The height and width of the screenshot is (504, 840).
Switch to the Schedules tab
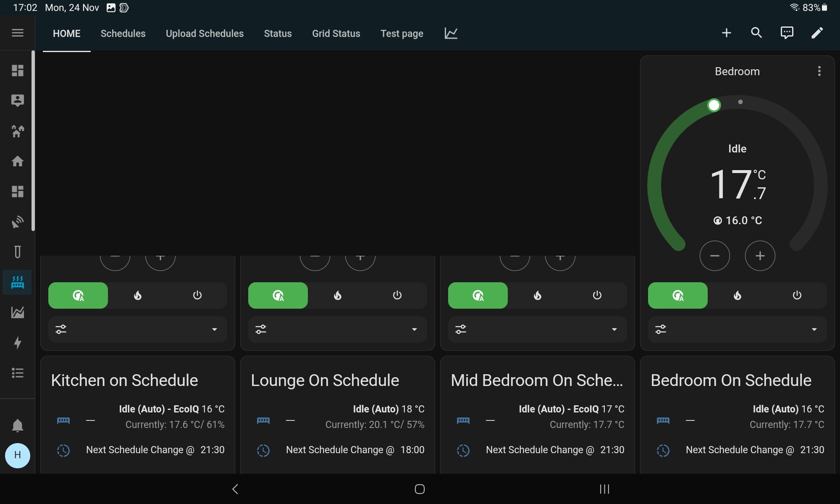click(x=123, y=34)
